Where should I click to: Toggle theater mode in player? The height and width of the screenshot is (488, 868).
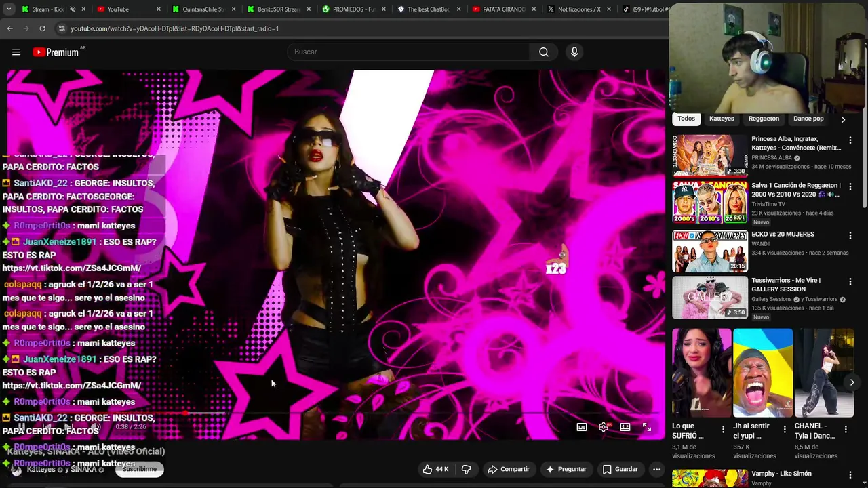pyautogui.click(x=625, y=427)
